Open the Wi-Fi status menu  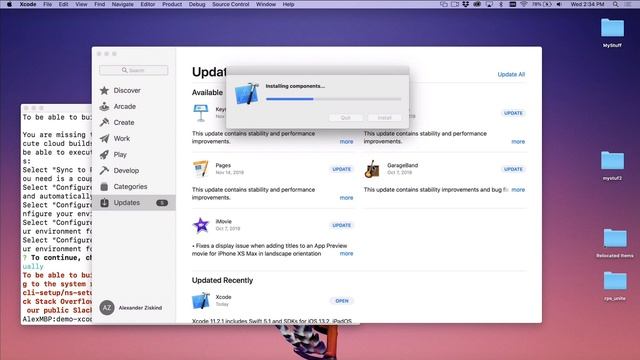(x=524, y=4)
